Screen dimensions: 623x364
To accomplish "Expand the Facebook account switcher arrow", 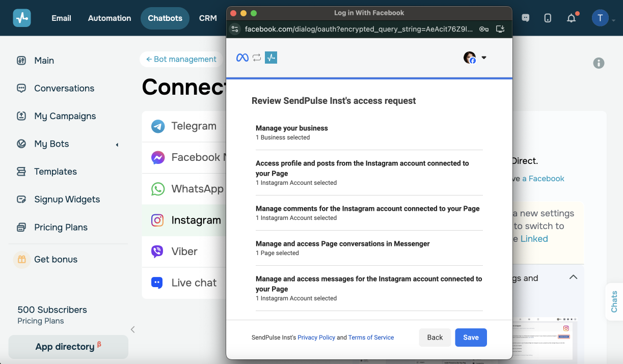I will 483,57.
